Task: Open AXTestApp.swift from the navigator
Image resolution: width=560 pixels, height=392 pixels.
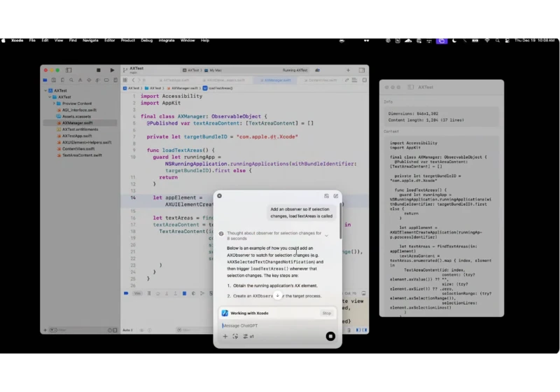Action: (x=77, y=136)
